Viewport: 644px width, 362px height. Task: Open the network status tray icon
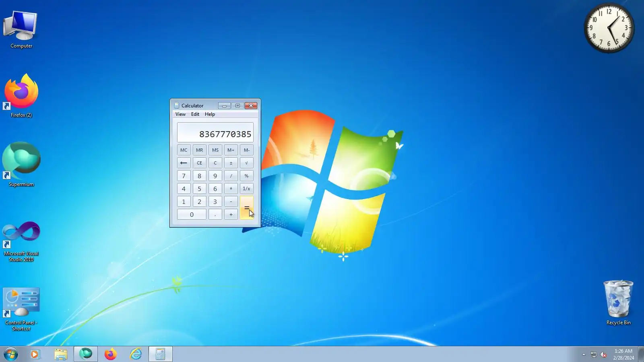pyautogui.click(x=594, y=354)
